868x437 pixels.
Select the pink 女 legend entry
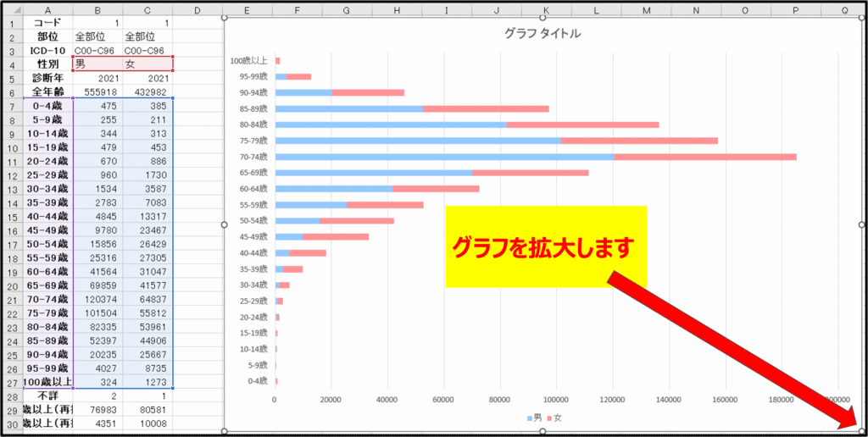point(554,418)
